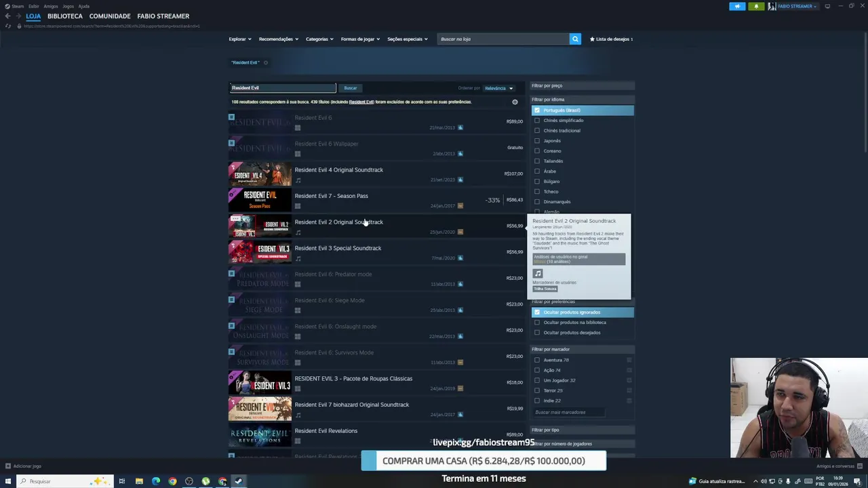The width and height of the screenshot is (868, 488).
Task: Expand the Categorias dropdown menu
Action: coord(319,39)
